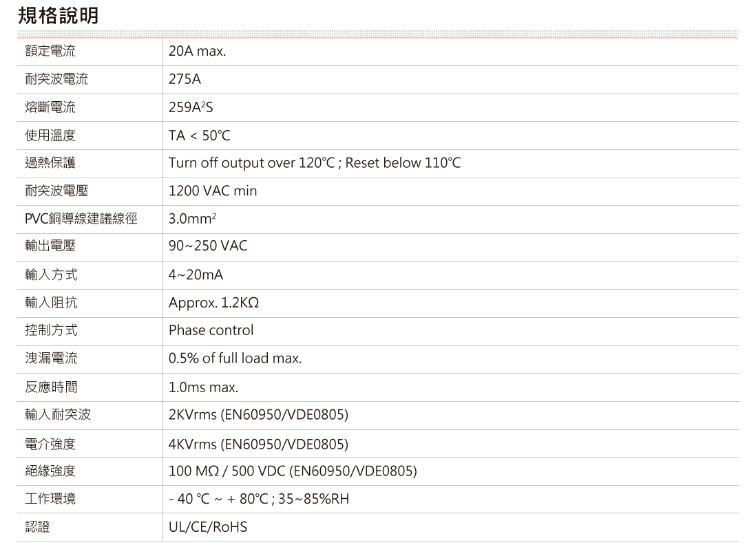This screenshot has width=756, height=558.
Task: Click the PVC銅導線建議線徑 label
Action: [81, 219]
